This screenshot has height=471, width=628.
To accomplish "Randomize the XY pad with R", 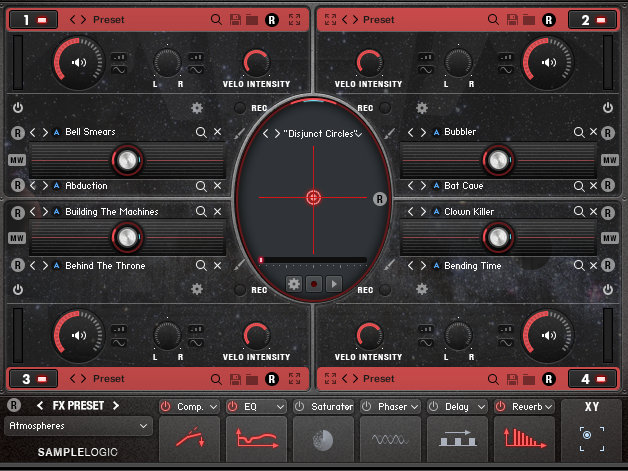I will pos(380,199).
